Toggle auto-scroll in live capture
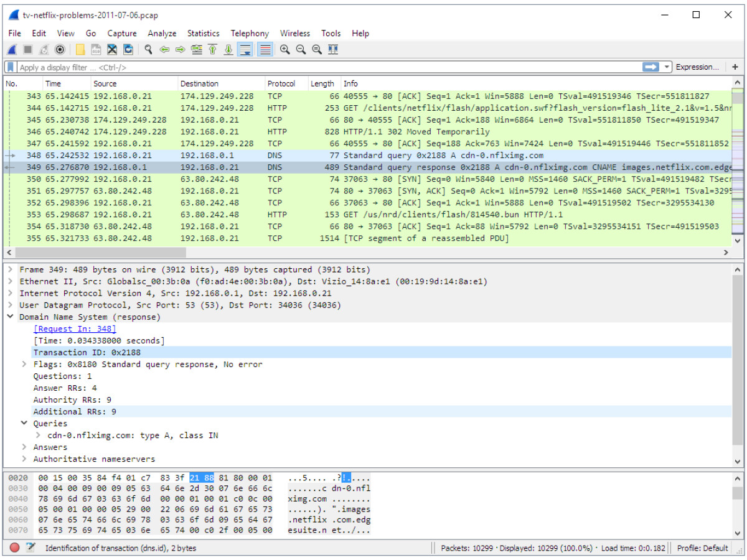747x560 pixels. click(x=245, y=49)
